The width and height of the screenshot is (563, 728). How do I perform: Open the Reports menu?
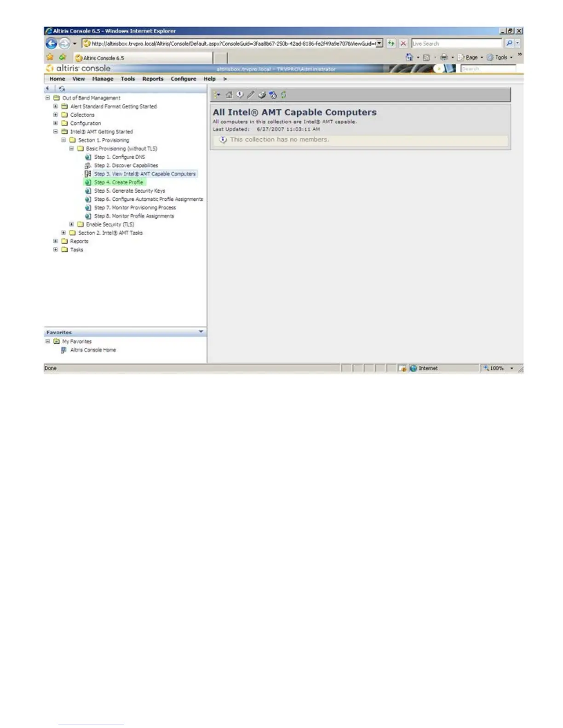[x=153, y=79]
